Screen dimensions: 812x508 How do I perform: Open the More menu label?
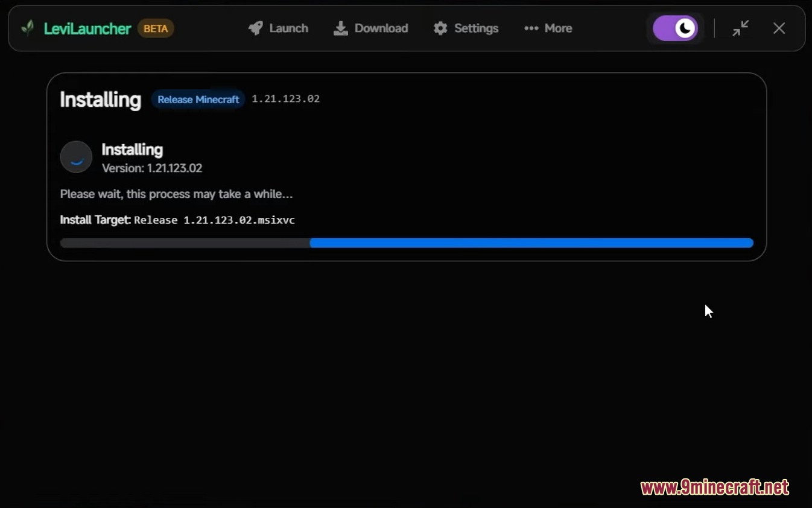pos(558,28)
